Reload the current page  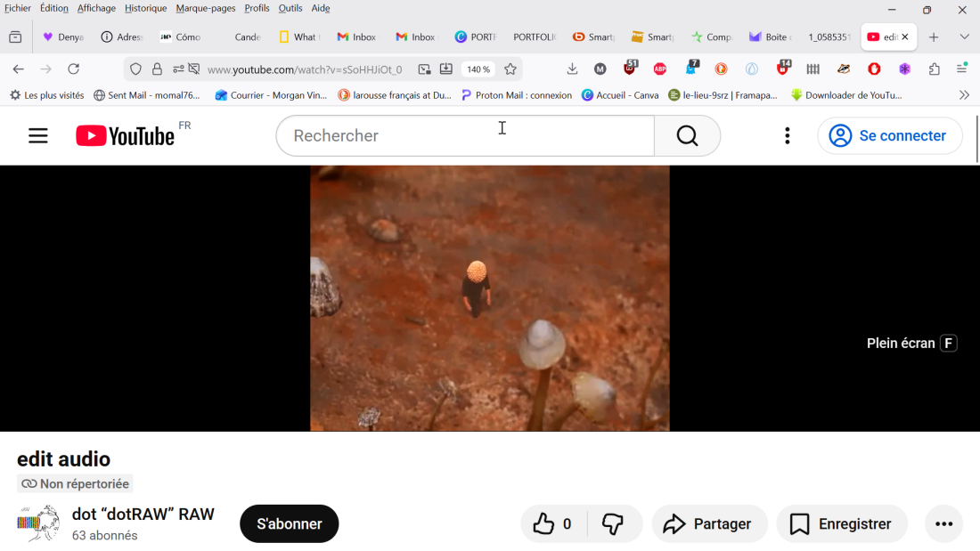(74, 69)
